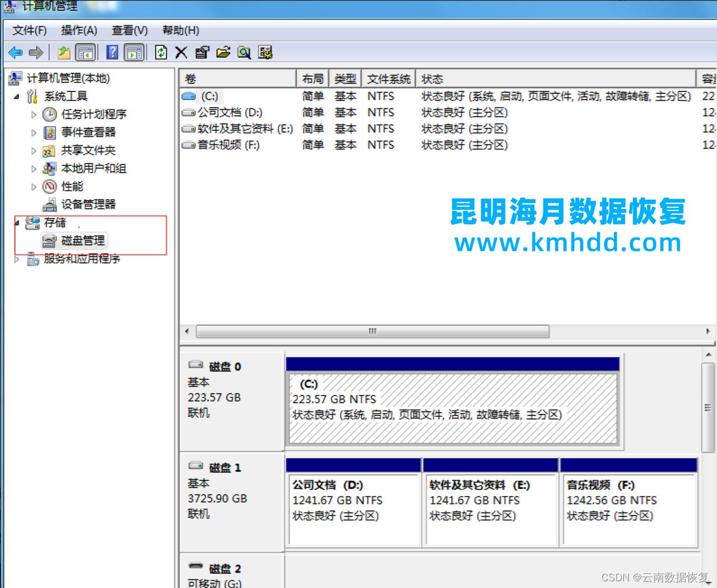
Task: Select the 音乐视频 (F:) partition block
Action: pyautogui.click(x=628, y=503)
